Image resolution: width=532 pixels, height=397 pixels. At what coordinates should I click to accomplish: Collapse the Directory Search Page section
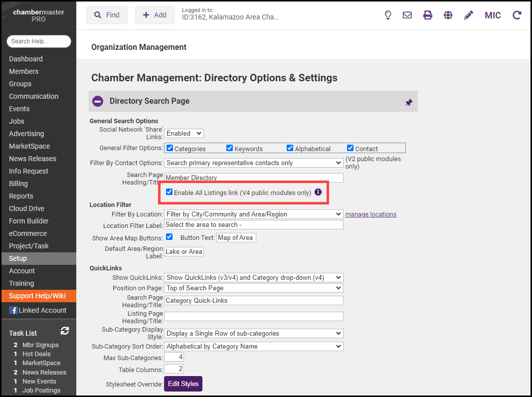point(98,101)
